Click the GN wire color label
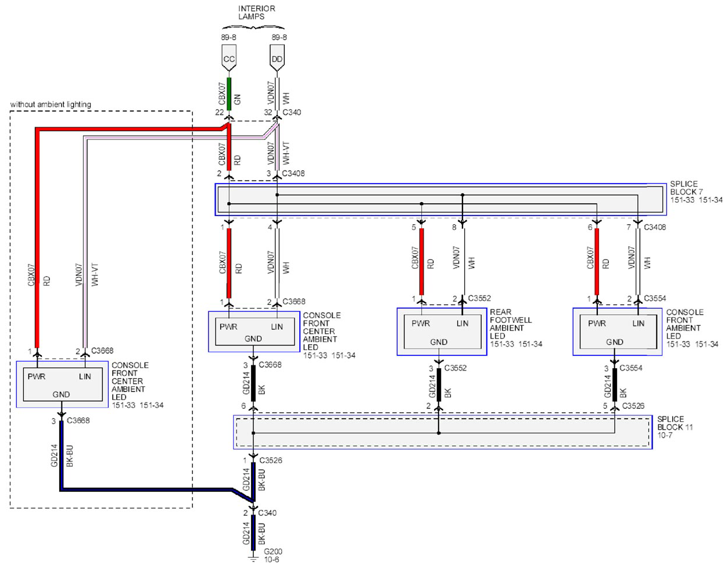Screen dimensions: 728x568 [x=237, y=99]
